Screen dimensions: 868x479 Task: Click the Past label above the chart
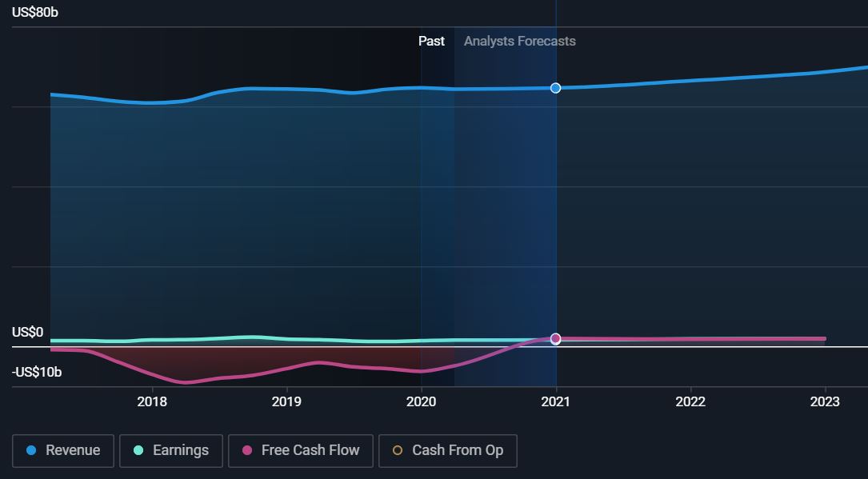431,41
